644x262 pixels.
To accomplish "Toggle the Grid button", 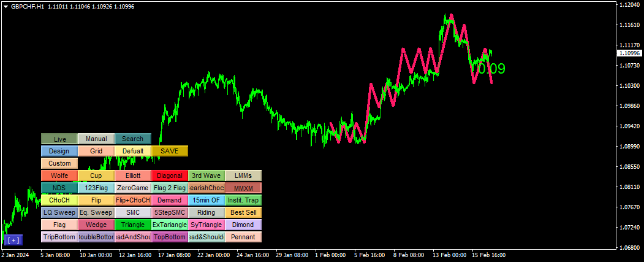I will pos(96,151).
